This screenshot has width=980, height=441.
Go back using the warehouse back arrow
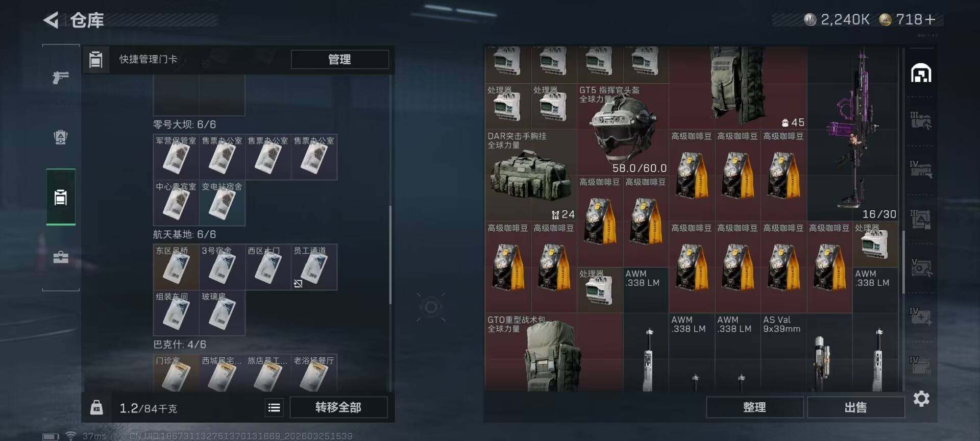pyautogui.click(x=51, y=20)
